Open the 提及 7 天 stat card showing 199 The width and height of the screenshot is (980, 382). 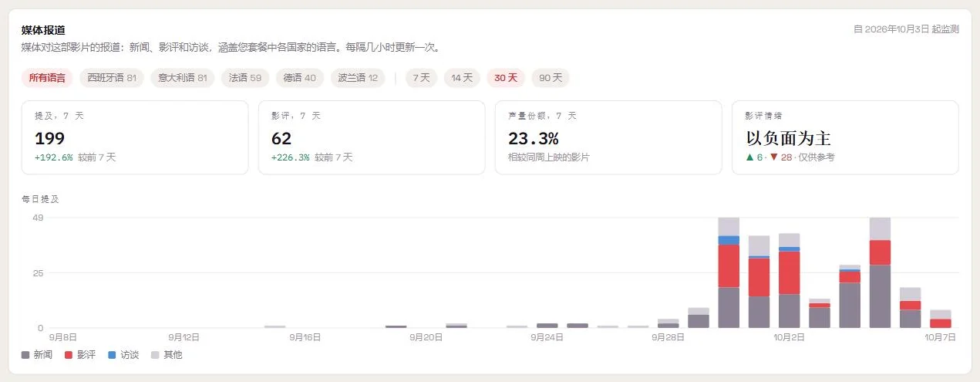135,137
